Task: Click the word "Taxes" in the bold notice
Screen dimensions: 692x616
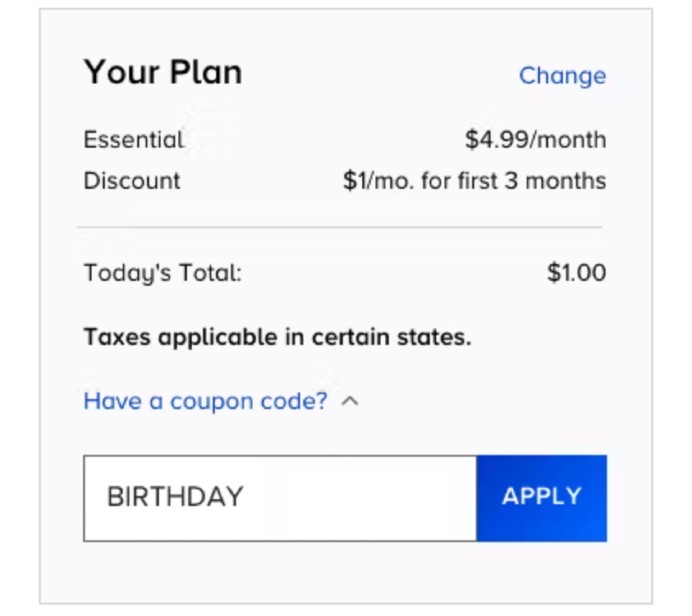Action: coord(115,337)
